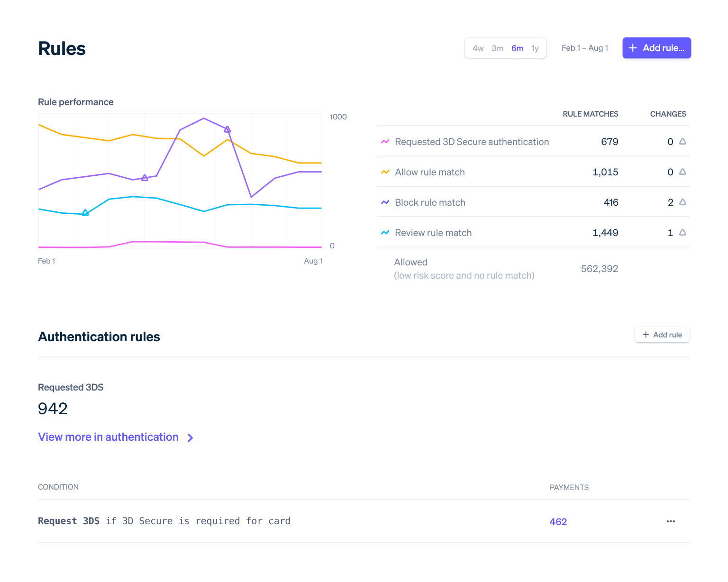Click the Authentication rules heading
Image resolution: width=728 pixels, height=582 pixels.
99,336
